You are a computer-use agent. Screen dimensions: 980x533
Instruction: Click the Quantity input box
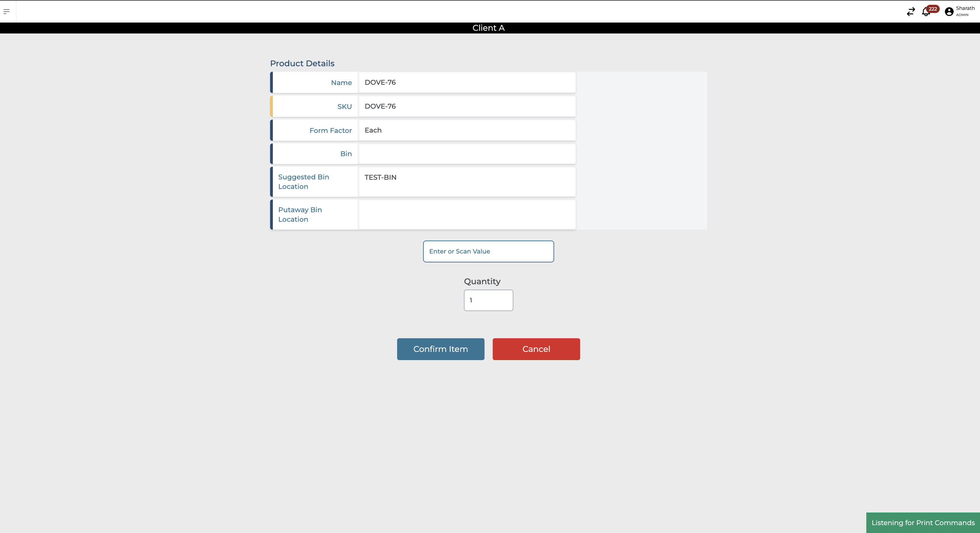[x=488, y=300]
